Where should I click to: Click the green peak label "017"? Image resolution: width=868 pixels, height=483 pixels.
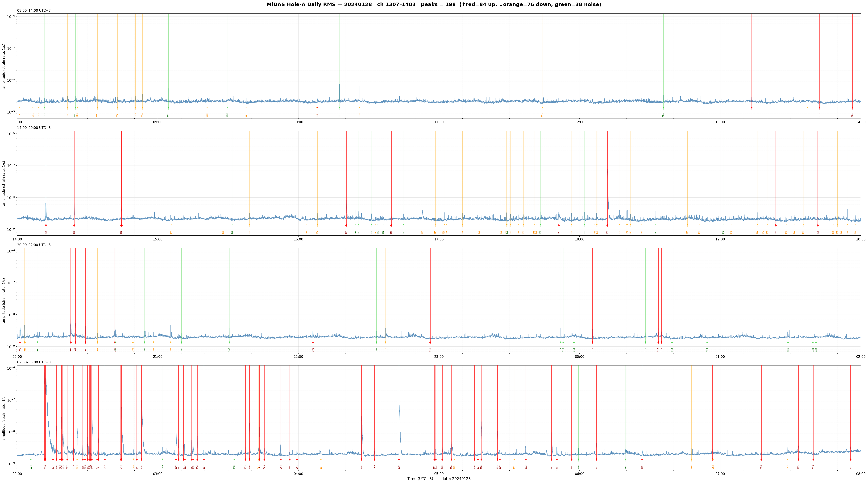point(339,115)
